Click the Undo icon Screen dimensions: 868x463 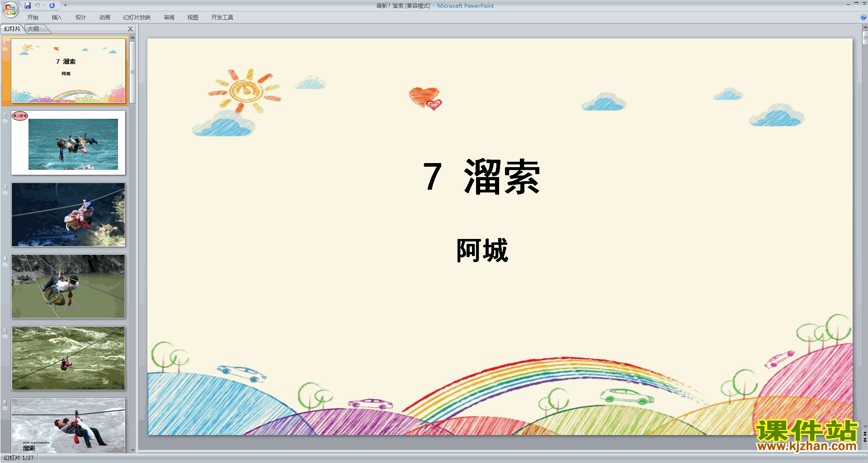(37, 5)
